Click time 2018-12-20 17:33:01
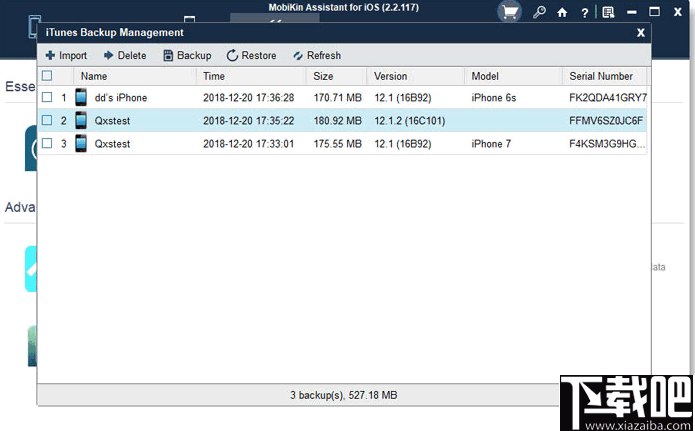695x431 pixels. coord(249,144)
